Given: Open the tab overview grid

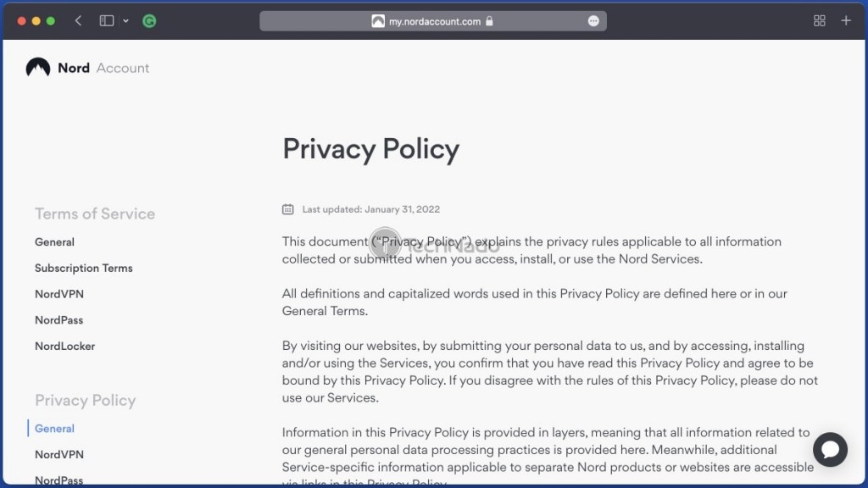Looking at the screenshot, I should click(820, 21).
